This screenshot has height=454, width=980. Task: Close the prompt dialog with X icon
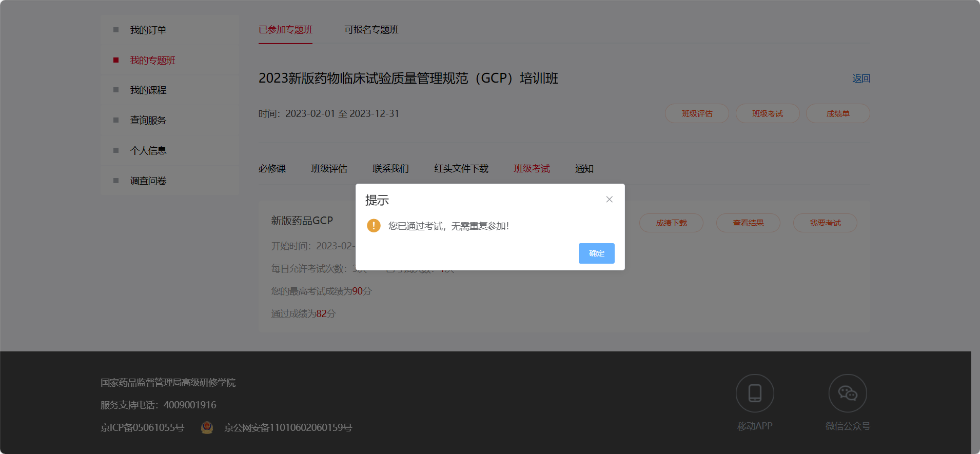pyautogui.click(x=609, y=200)
